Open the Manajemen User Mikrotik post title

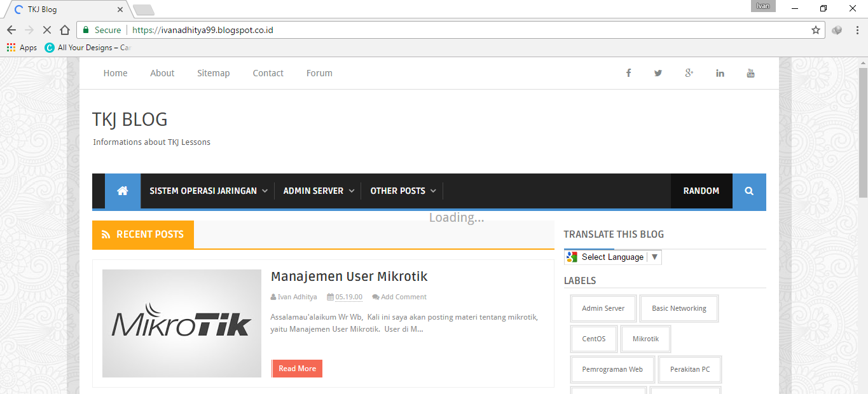click(x=349, y=276)
